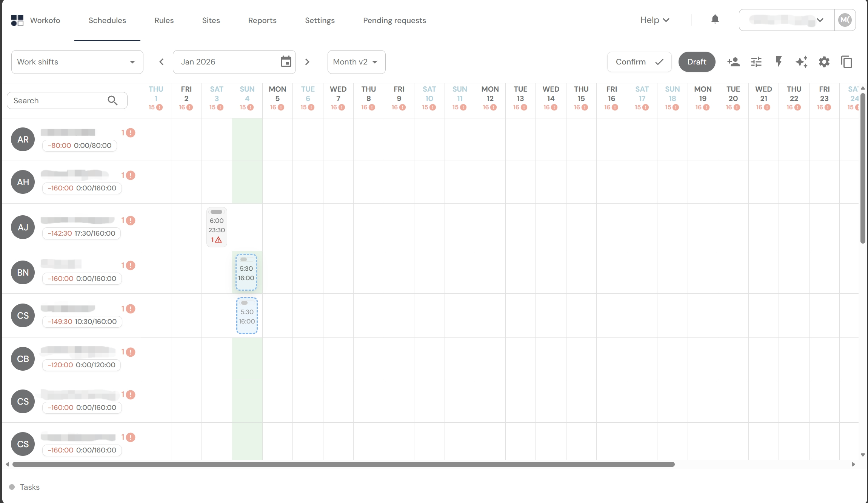The height and width of the screenshot is (503, 868).
Task: Open the calendar date picker icon
Action: click(286, 62)
